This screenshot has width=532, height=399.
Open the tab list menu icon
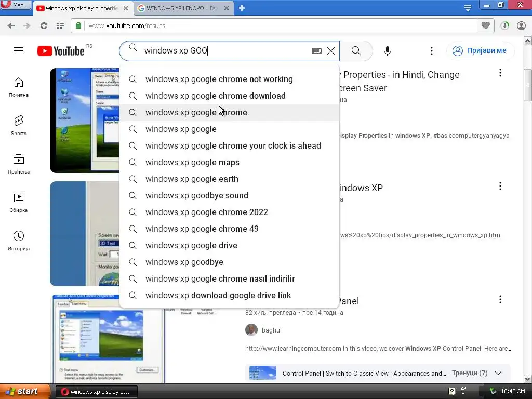point(468,8)
